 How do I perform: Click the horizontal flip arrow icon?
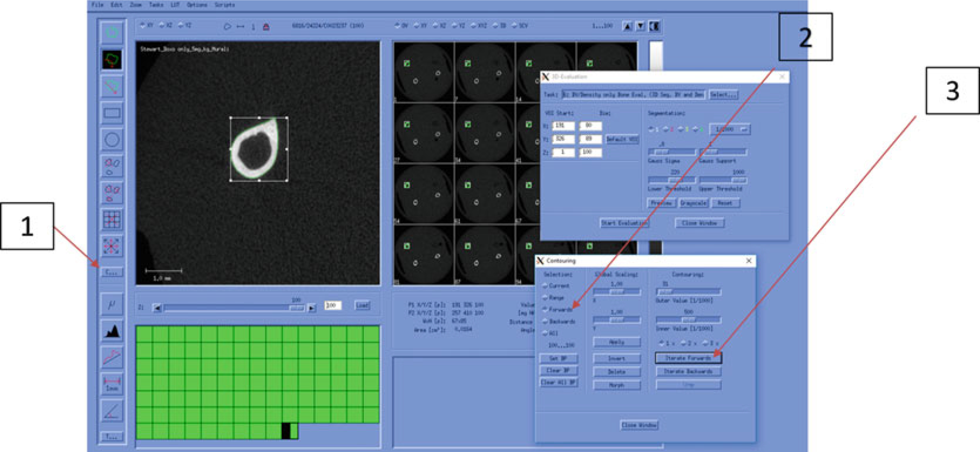[x=240, y=26]
